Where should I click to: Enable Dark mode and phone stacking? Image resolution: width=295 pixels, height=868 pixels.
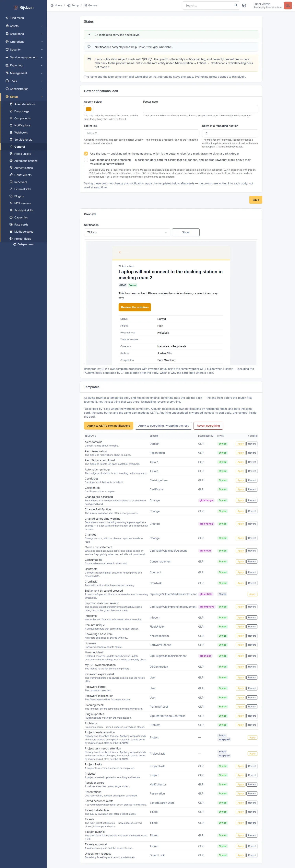(86, 160)
